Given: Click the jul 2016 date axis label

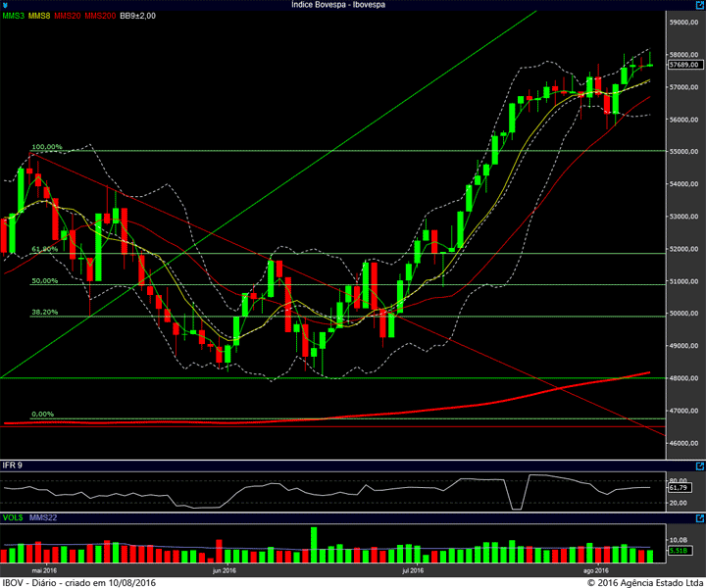Looking at the screenshot, I should click(x=413, y=570).
